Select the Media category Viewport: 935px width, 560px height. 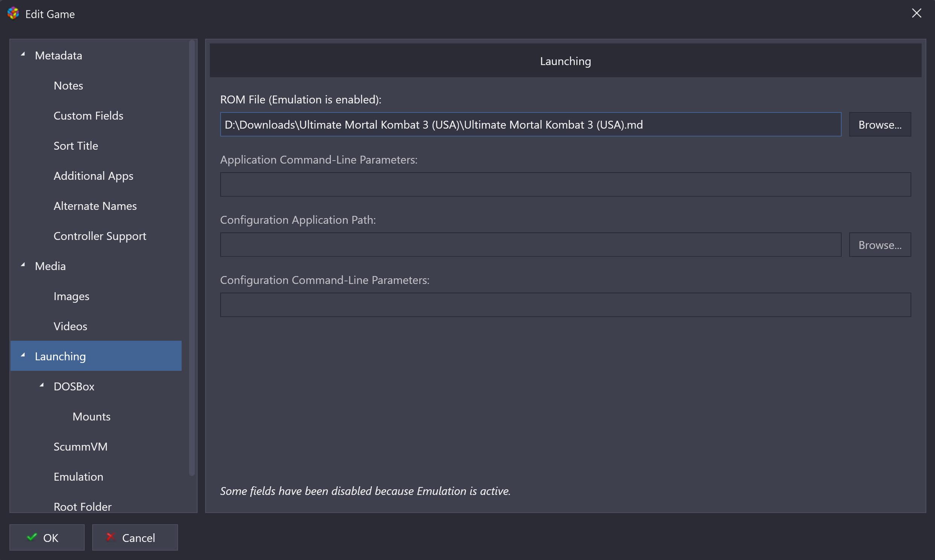tap(50, 266)
